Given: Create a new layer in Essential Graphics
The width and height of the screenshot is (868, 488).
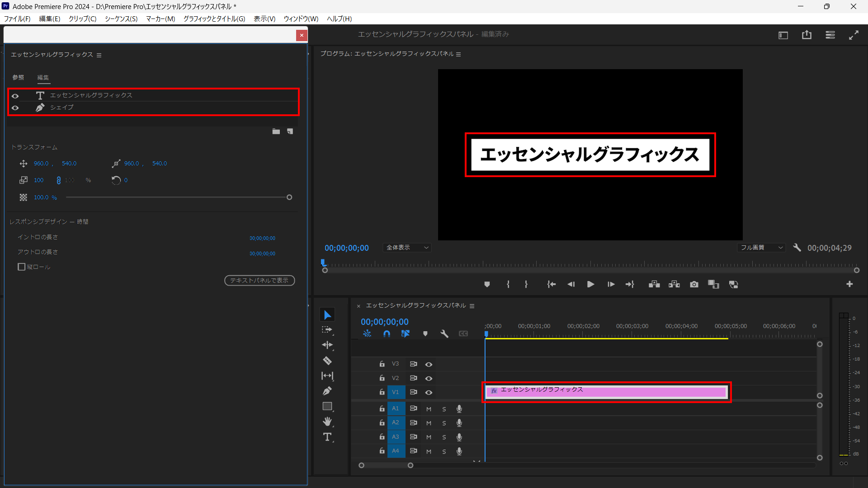Looking at the screenshot, I should click(x=290, y=131).
